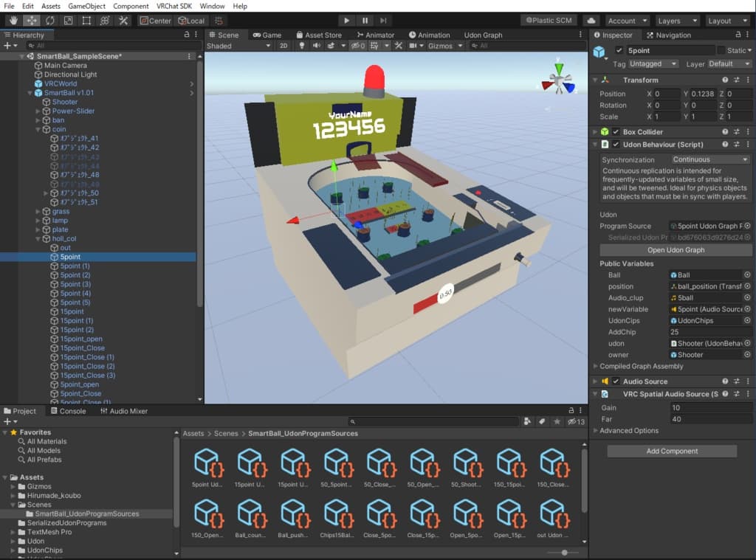Screen dimensions: 756x560
Task: Toggle the Static checkbox
Action: tap(721, 50)
